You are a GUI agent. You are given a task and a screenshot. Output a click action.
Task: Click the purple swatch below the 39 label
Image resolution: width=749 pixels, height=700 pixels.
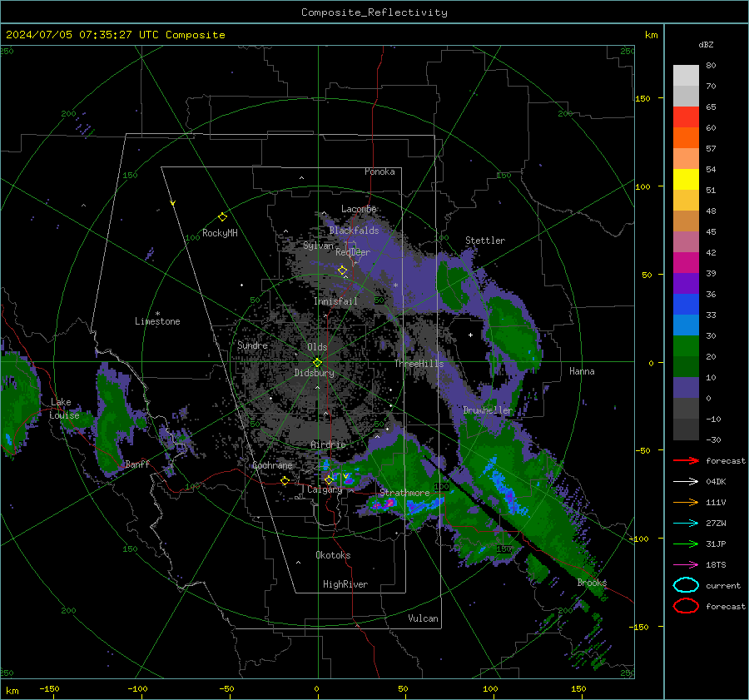pos(686,283)
